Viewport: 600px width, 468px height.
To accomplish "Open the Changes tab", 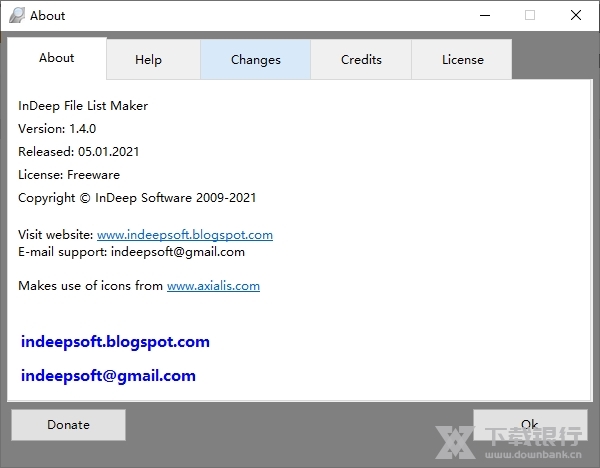I will [x=255, y=59].
